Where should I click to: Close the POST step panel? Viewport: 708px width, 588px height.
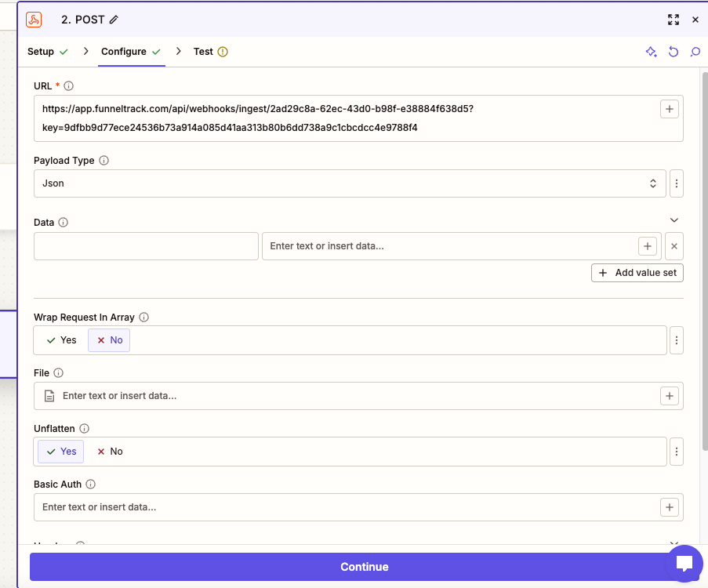tap(695, 20)
